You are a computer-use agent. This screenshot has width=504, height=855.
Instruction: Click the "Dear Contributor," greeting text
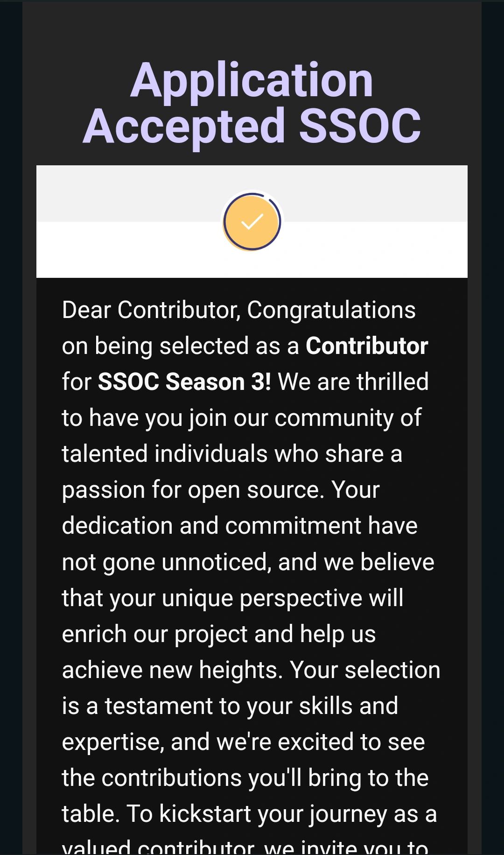click(152, 310)
